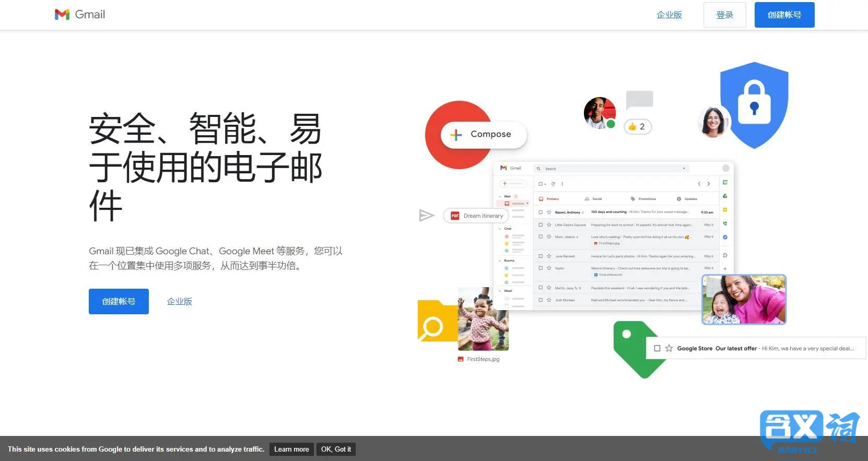Image resolution: width=868 pixels, height=461 pixels.
Task: Switch to the Social tab
Action: pos(593,199)
